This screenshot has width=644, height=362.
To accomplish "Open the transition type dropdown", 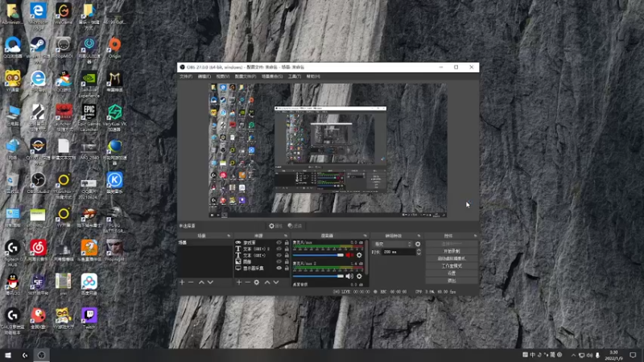I will [392, 244].
